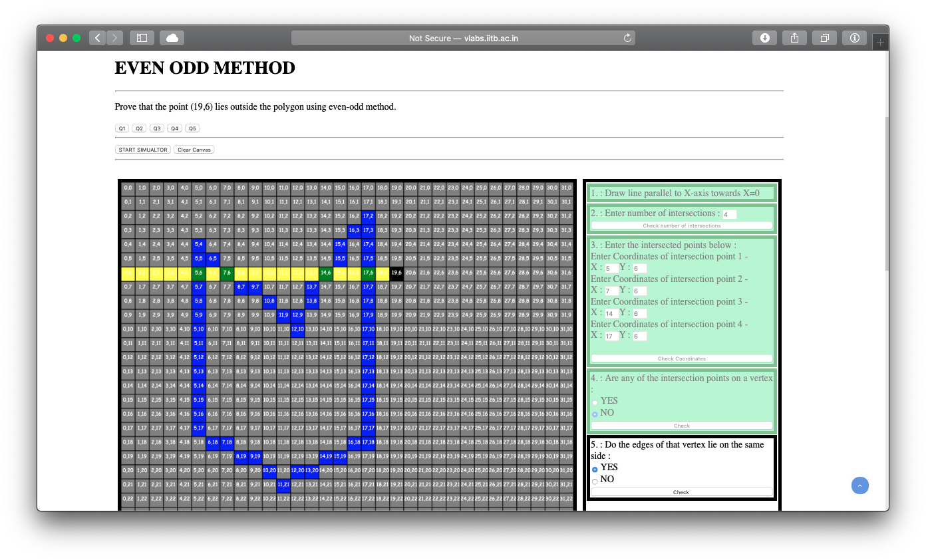
Task: Click green grid cell 5,6
Action: click(x=198, y=272)
